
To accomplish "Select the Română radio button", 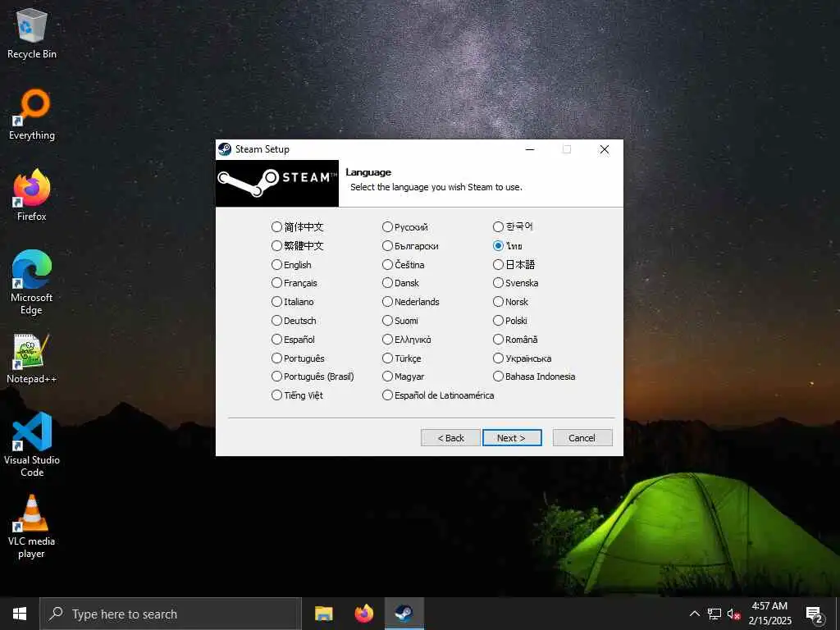I will click(x=516, y=339).
